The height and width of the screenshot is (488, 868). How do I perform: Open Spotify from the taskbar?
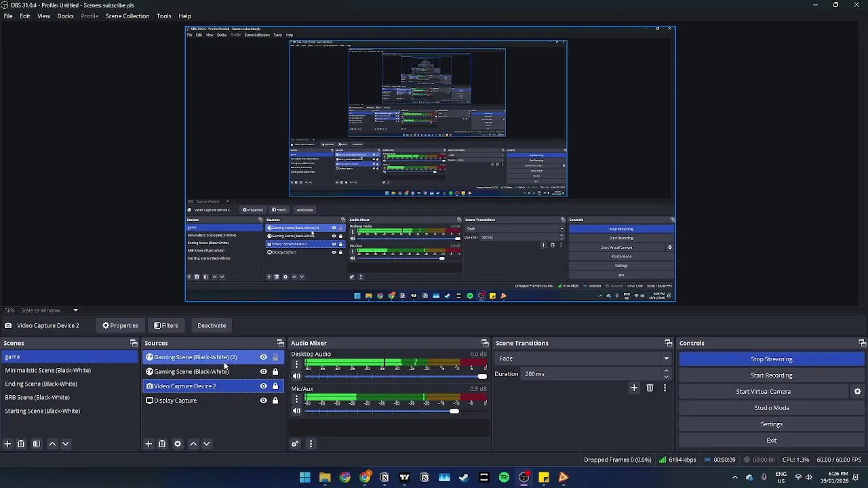tap(504, 478)
